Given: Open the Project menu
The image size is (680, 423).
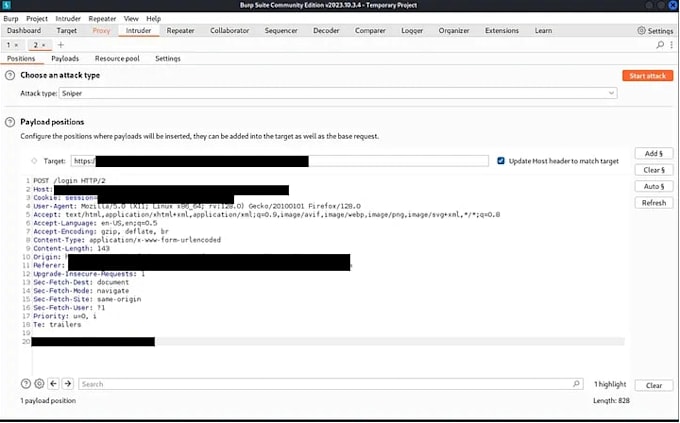Looking at the screenshot, I should (36, 19).
